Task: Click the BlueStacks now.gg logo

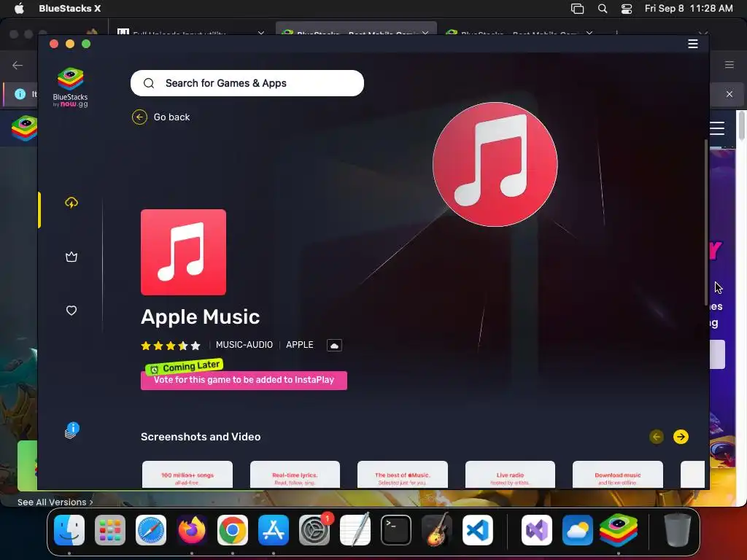Action: (x=71, y=87)
